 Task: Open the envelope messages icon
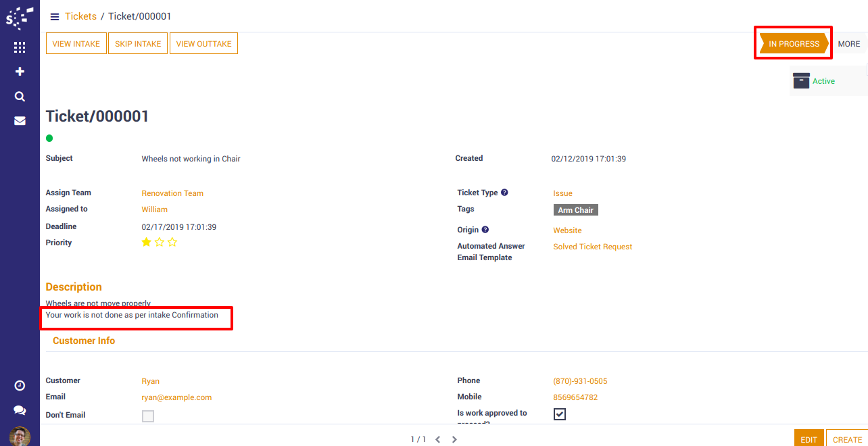click(20, 121)
